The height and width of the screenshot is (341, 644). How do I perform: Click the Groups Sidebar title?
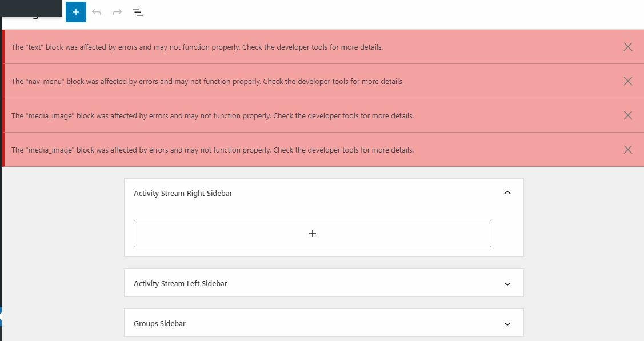159,323
